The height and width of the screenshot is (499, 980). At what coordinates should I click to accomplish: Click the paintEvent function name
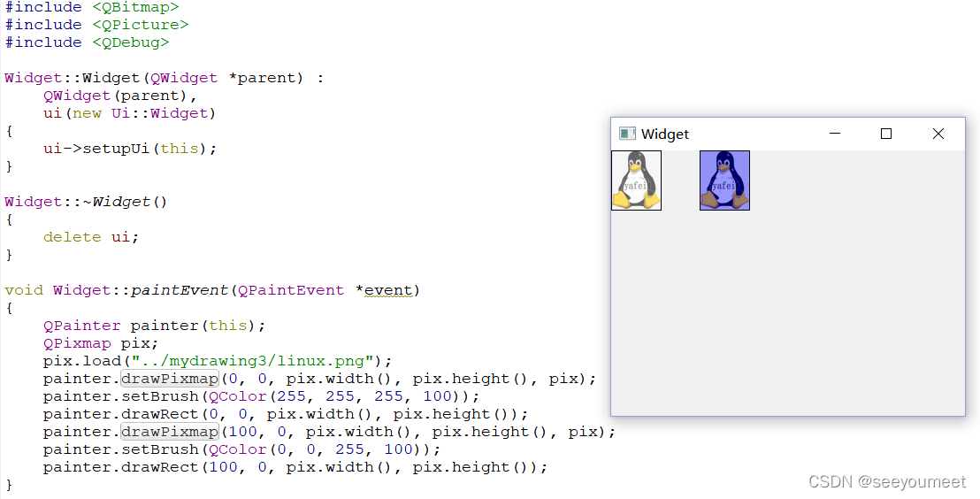click(180, 291)
